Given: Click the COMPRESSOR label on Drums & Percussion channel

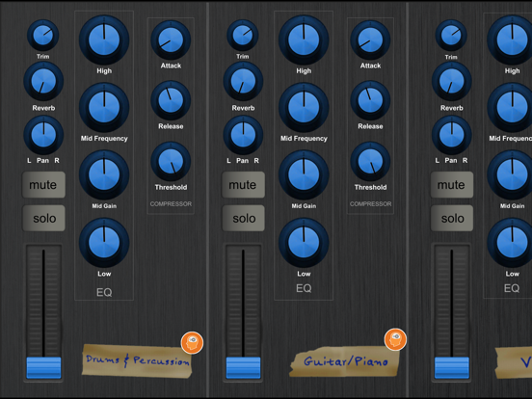Looking at the screenshot, I should (x=171, y=204).
